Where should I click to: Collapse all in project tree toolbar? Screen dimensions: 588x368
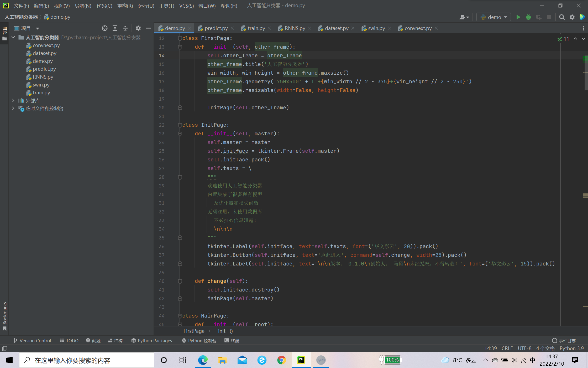(x=125, y=28)
